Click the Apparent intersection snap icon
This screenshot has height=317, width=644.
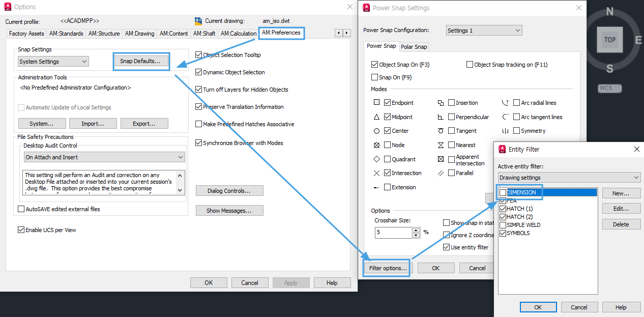(441, 159)
